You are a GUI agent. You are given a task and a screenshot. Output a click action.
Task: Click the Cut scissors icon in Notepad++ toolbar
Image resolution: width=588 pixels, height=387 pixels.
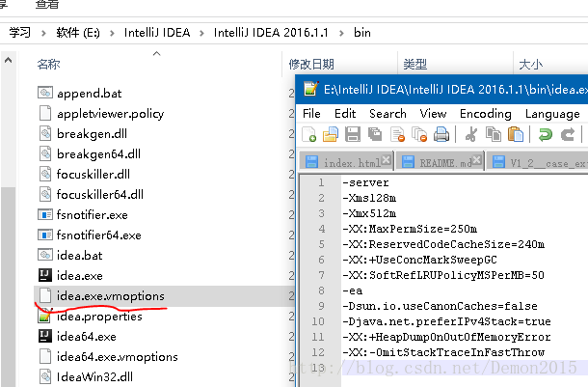(471, 134)
